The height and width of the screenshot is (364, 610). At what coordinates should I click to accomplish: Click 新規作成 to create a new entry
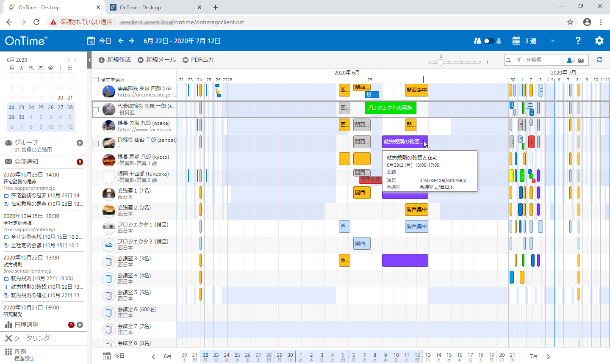pyautogui.click(x=115, y=60)
